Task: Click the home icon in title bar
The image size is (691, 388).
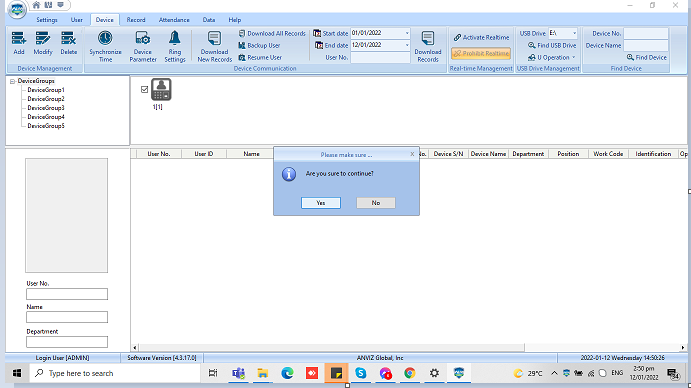Action: coord(36,5)
